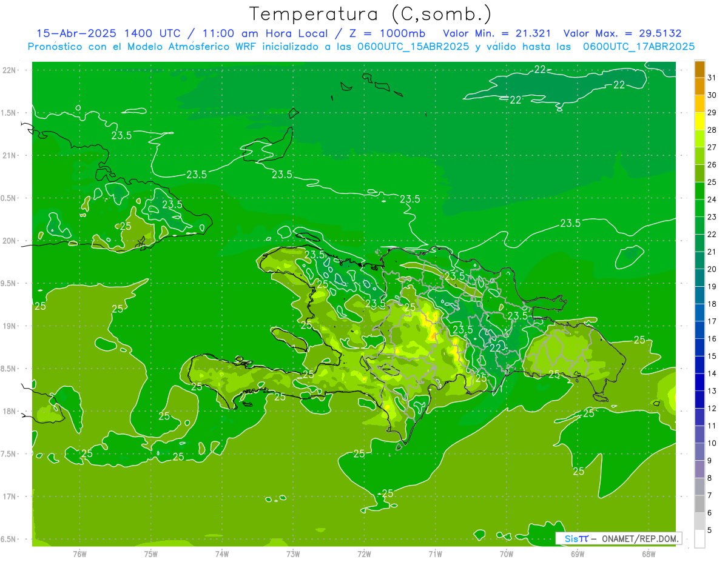Screen dimensions: 728x562
Task: Click the 21N latitude axis label
Action: [9, 155]
